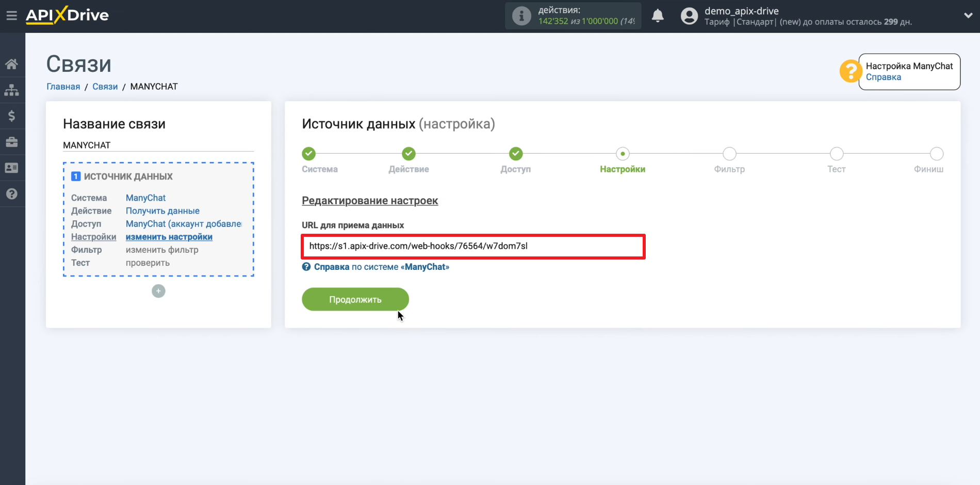Image resolution: width=980 pixels, height=485 pixels.
Task: Open the dollar billing sidebar icon
Action: click(11, 116)
